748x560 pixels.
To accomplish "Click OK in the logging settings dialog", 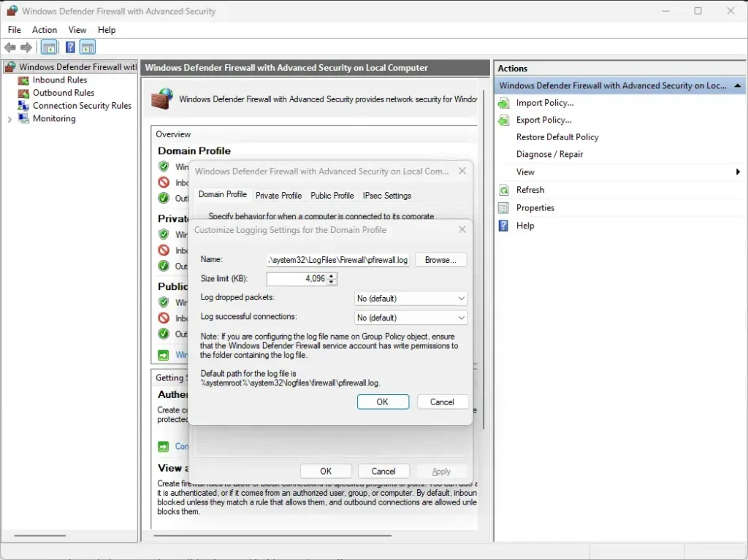I will click(383, 402).
